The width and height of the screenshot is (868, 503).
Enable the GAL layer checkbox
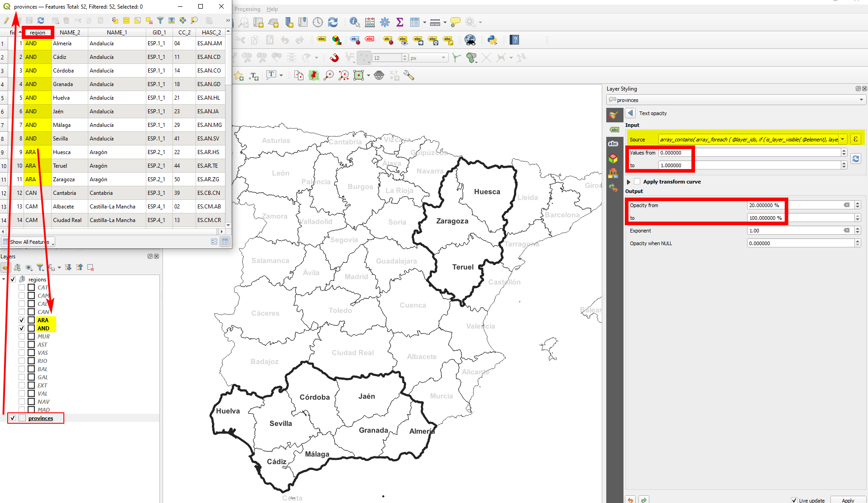click(22, 377)
